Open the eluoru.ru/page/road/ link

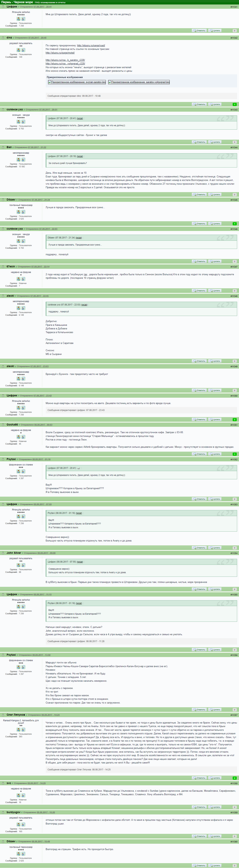coord(91,46)
